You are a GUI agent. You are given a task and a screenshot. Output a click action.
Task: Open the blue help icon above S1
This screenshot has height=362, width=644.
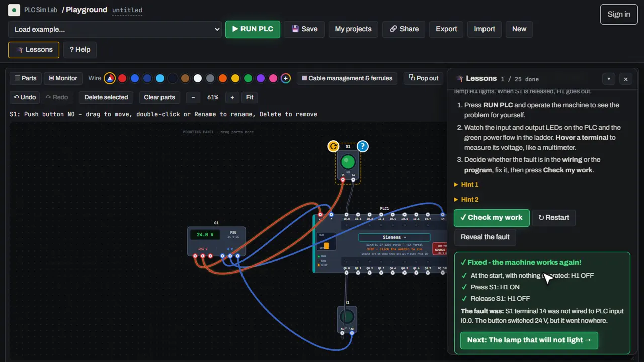tap(362, 146)
